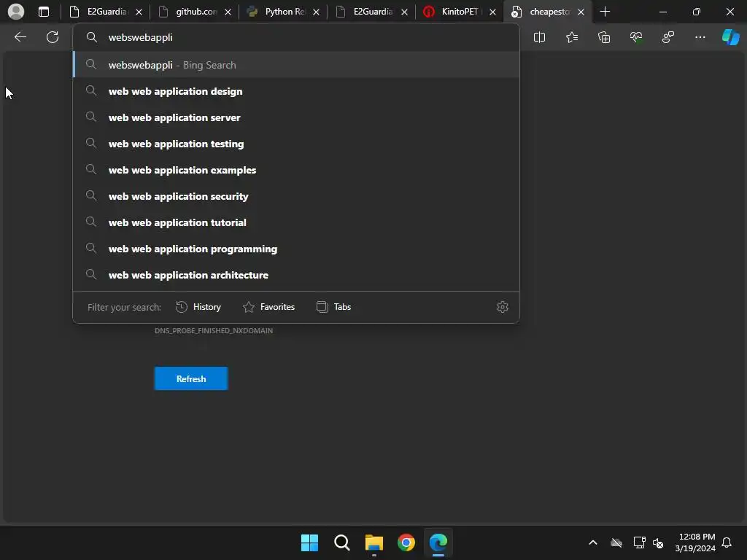The height and width of the screenshot is (560, 747).
Task: Select webswebappli Bing Search suggestion
Action: 296,65
